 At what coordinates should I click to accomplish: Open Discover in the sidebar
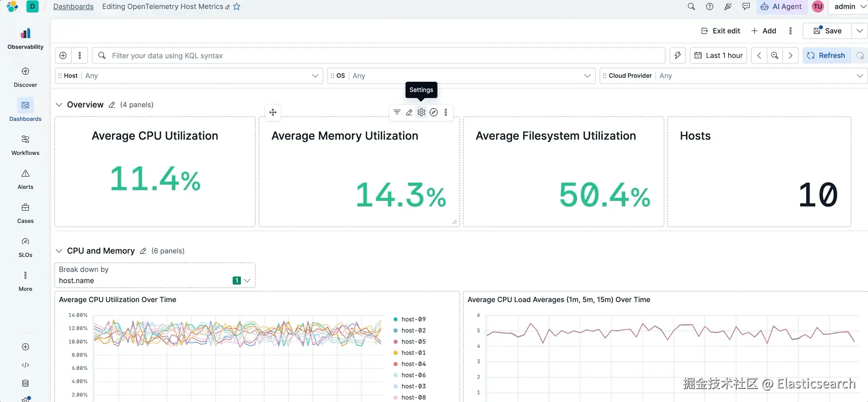25,78
